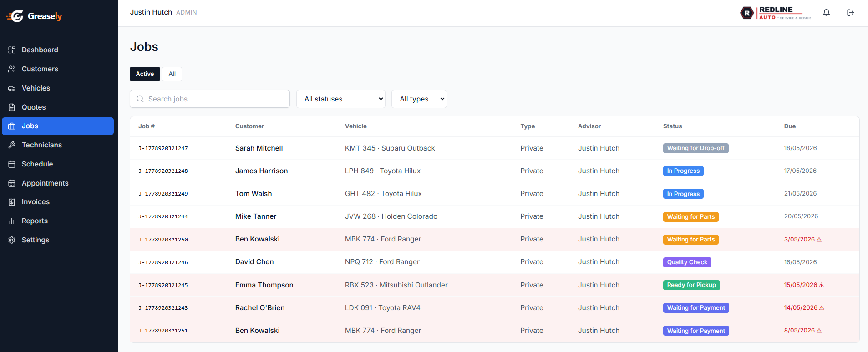Click the Quality Check status badge

pyautogui.click(x=687, y=262)
